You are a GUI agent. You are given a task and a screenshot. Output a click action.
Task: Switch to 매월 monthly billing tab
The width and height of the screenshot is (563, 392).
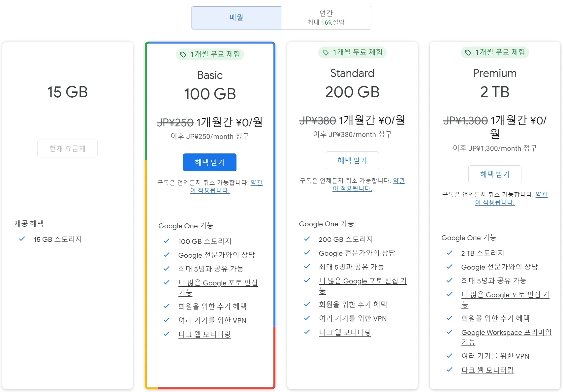click(x=236, y=18)
